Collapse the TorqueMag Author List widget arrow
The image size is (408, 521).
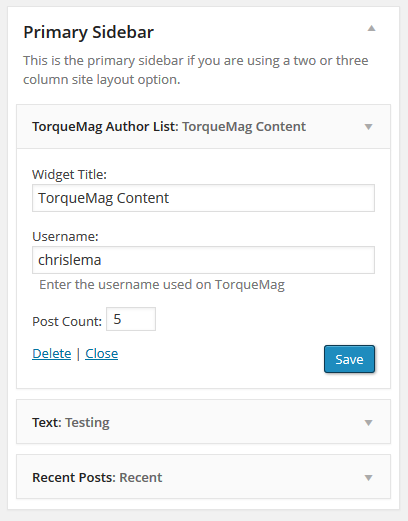point(368,127)
